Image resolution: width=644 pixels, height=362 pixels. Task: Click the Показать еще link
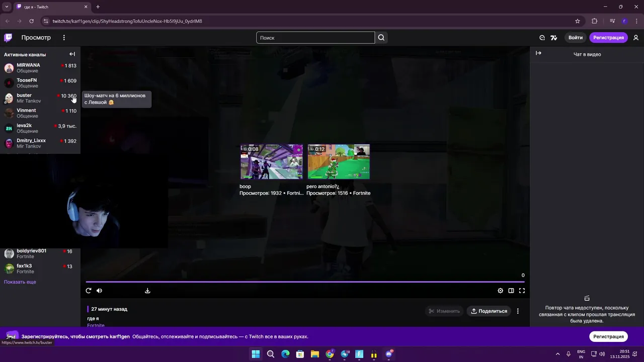(x=20, y=282)
